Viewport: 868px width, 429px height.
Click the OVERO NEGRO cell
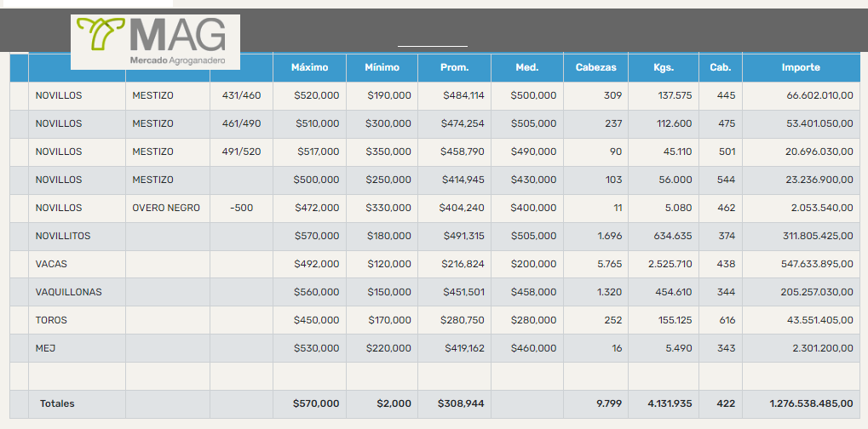166,208
